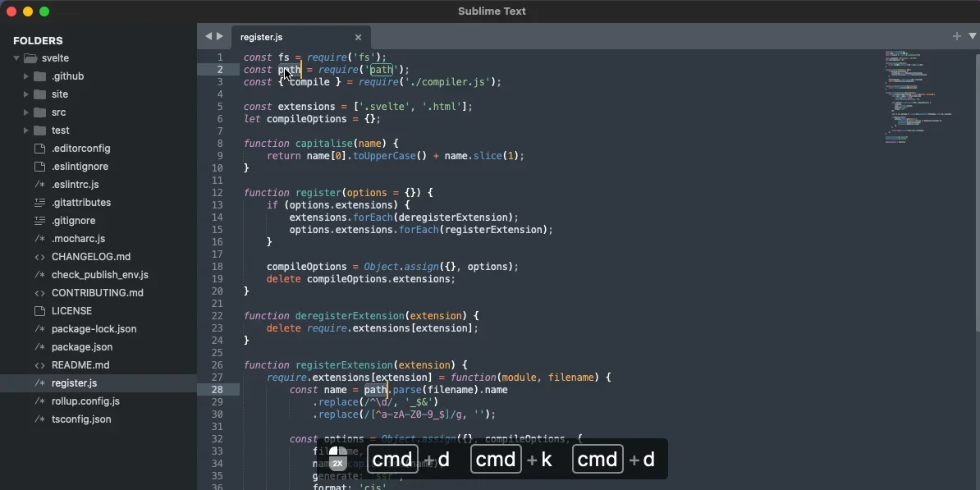The width and height of the screenshot is (980, 490).
Task: Go forward with the right navigation arrow
Action: click(220, 36)
